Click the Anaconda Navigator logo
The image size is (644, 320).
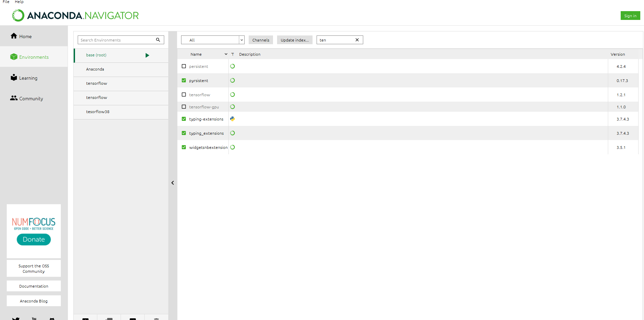[75, 16]
